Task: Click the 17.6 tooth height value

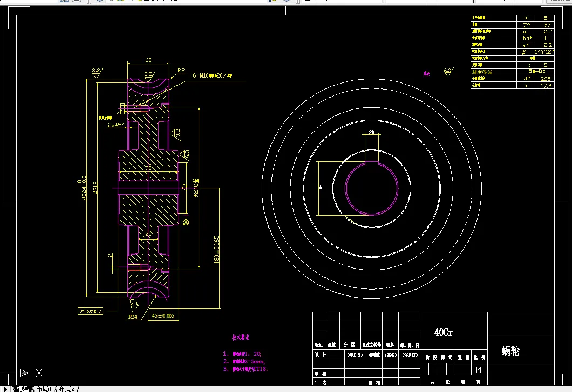Action: (546, 85)
